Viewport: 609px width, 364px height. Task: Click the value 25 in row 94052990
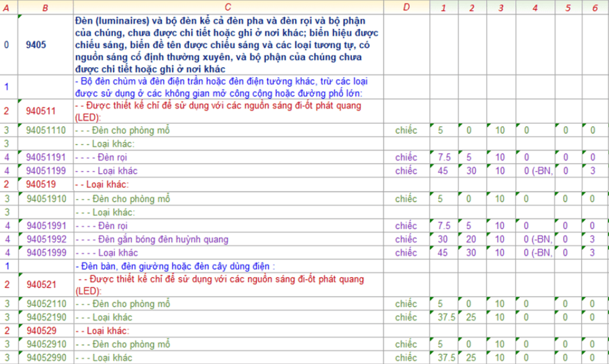point(471,358)
